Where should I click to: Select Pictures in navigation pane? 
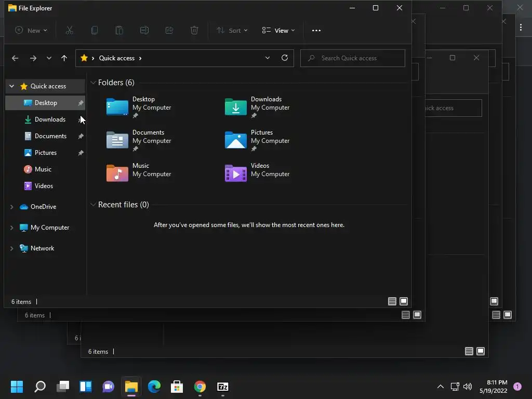pos(45,153)
